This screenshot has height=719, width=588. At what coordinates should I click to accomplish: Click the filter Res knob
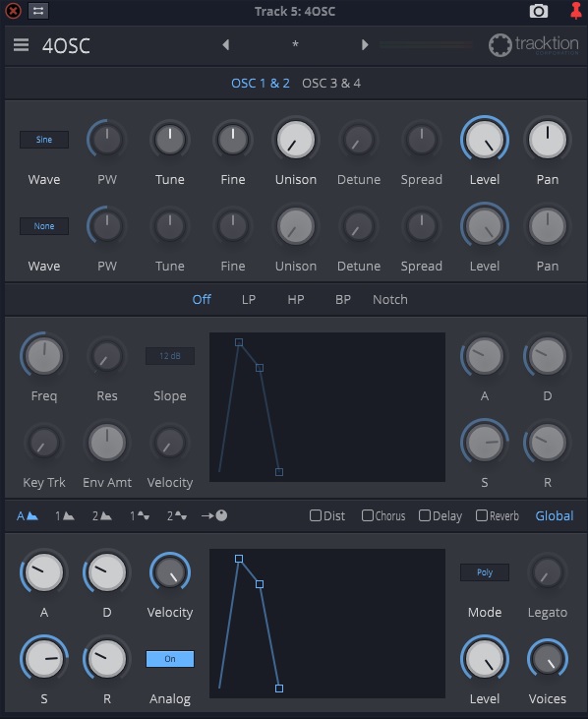[107, 356]
